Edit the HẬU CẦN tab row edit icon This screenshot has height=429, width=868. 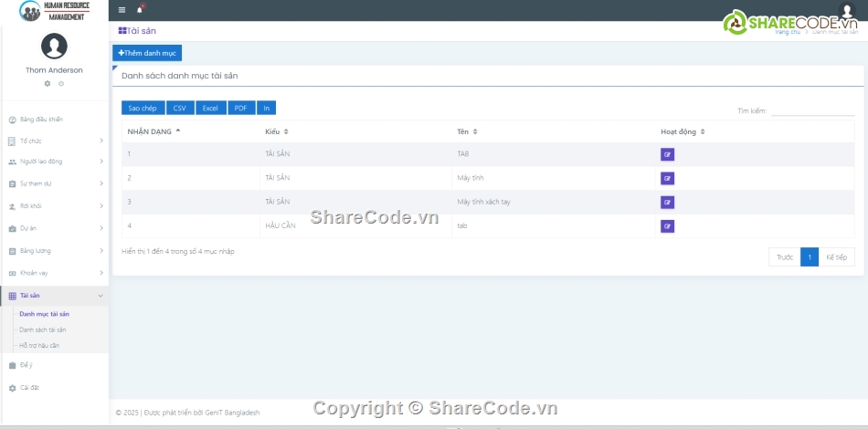[x=667, y=226]
